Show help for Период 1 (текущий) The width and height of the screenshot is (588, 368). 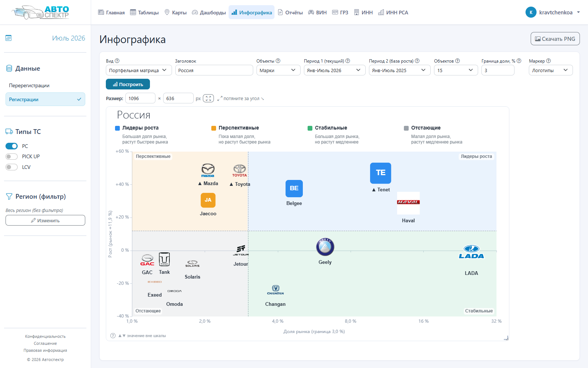click(x=348, y=61)
